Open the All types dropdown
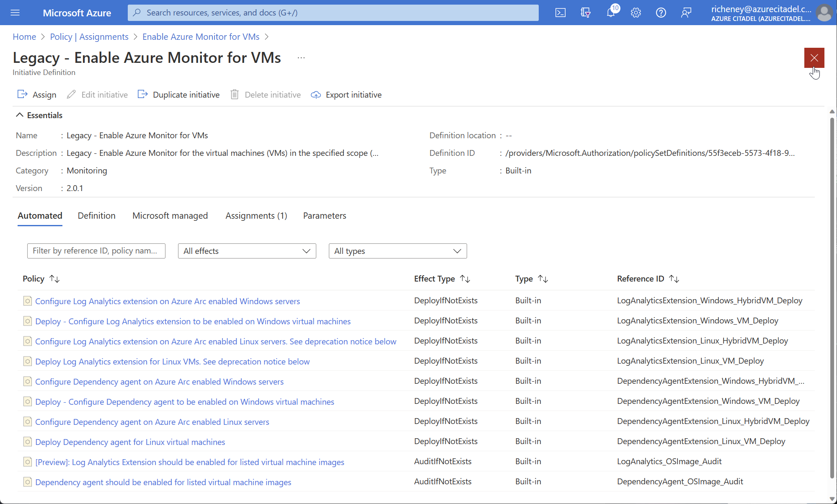This screenshot has height=504, width=837. [398, 251]
